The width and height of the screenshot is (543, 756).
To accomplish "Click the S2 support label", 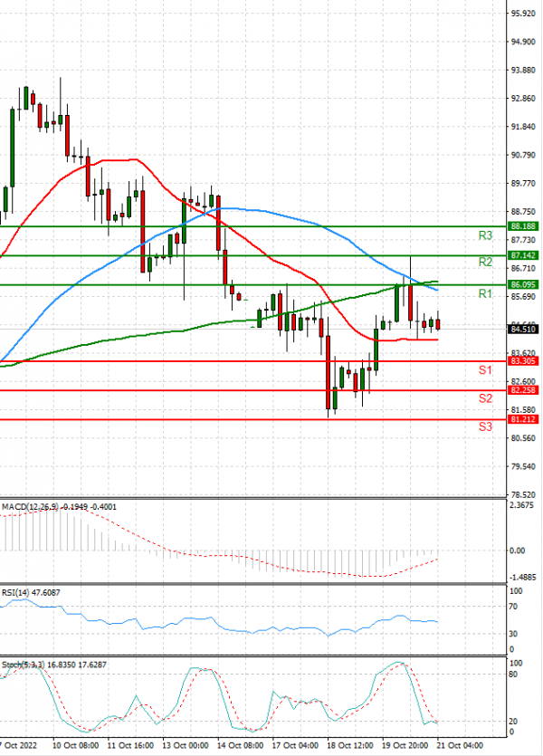I will tap(485, 398).
